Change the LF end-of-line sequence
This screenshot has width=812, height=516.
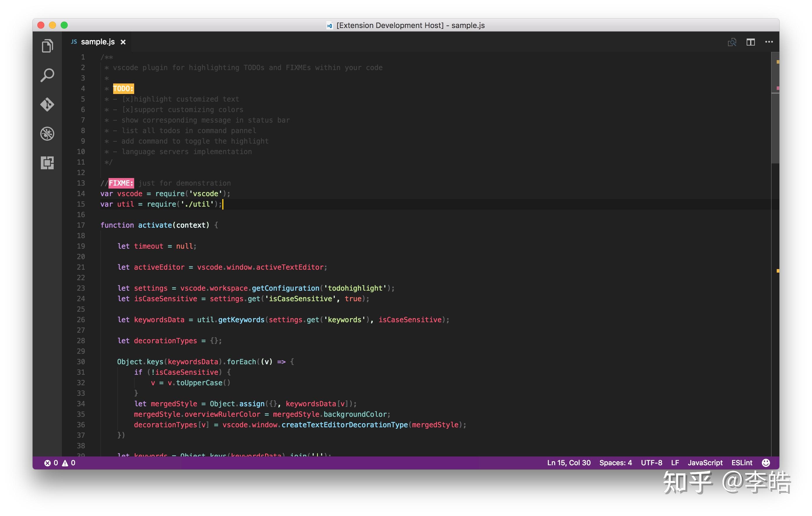coord(675,463)
